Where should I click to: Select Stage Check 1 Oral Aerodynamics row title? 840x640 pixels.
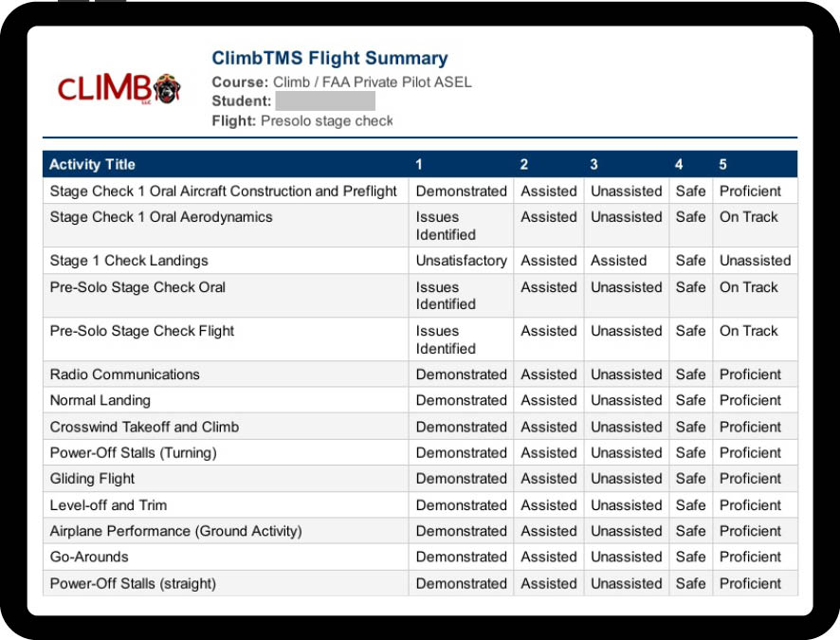click(x=161, y=217)
